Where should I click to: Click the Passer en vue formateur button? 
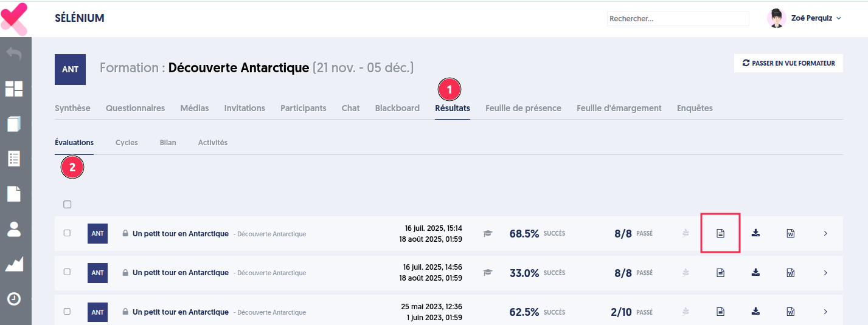pyautogui.click(x=788, y=63)
